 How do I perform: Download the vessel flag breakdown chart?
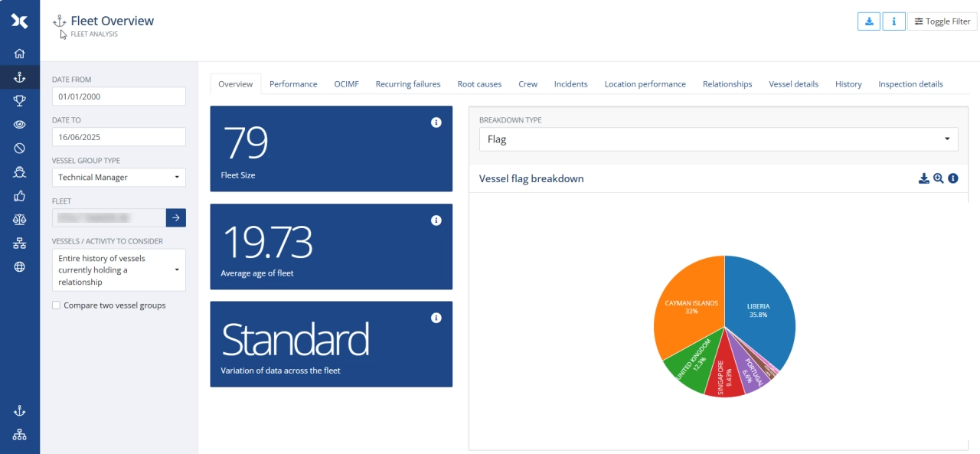(924, 178)
